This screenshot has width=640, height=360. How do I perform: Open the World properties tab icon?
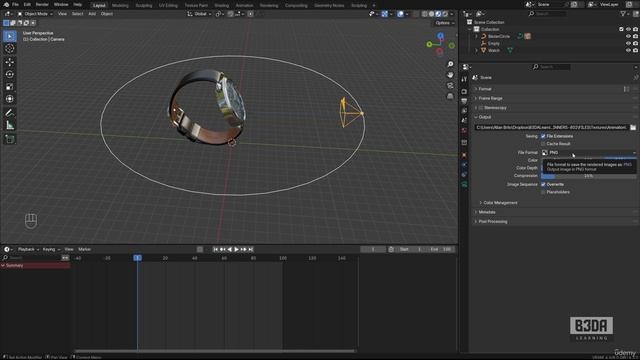click(x=464, y=130)
